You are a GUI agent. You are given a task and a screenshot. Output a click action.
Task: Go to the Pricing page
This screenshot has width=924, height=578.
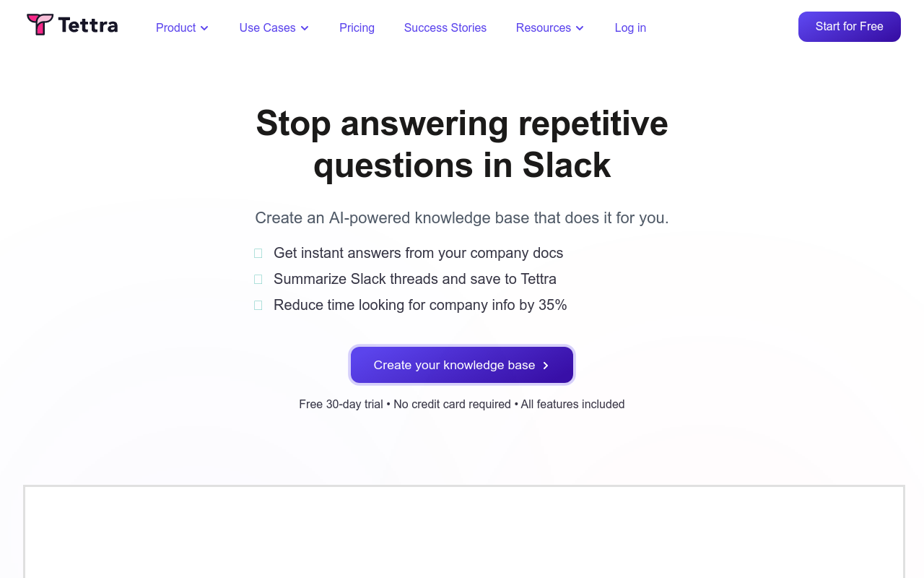click(357, 27)
